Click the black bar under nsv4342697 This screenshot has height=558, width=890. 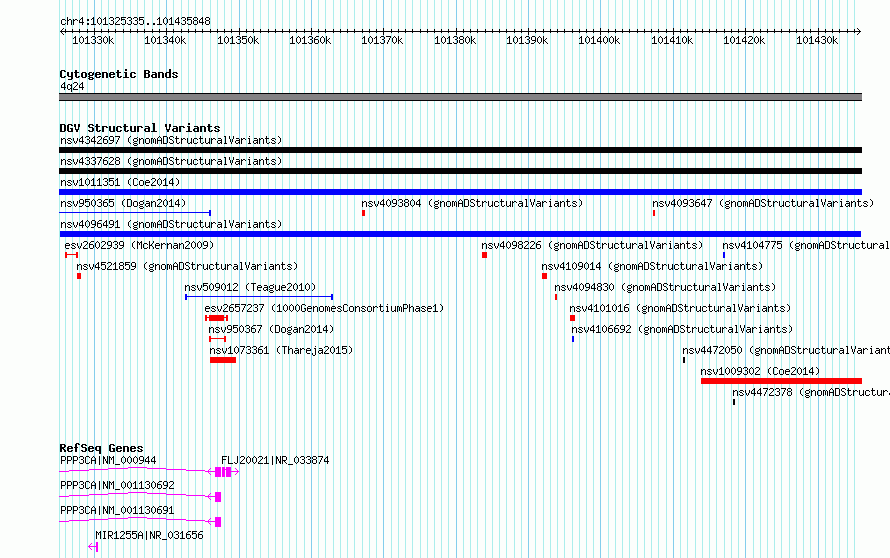click(460, 150)
